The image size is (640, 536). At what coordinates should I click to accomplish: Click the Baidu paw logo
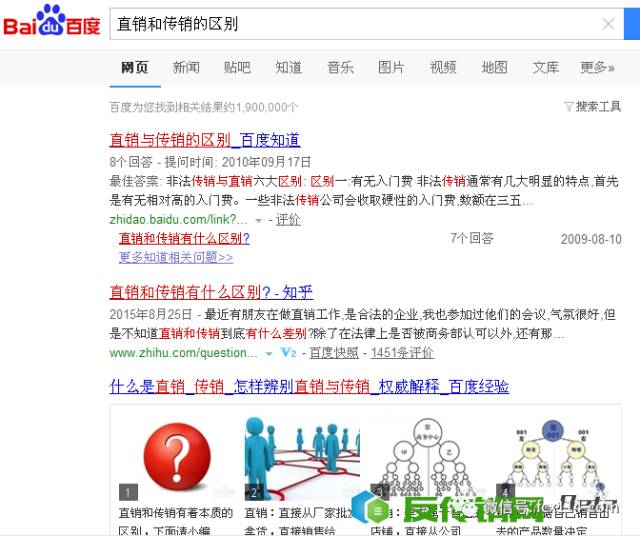click(51, 21)
